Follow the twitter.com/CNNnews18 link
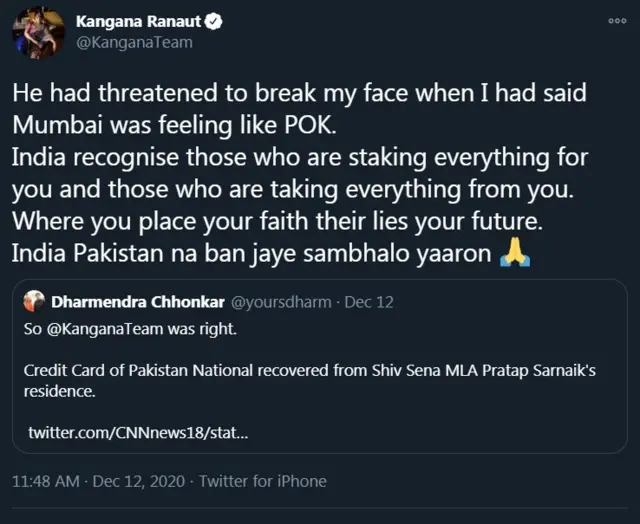The width and height of the screenshot is (640, 524). coord(138,432)
